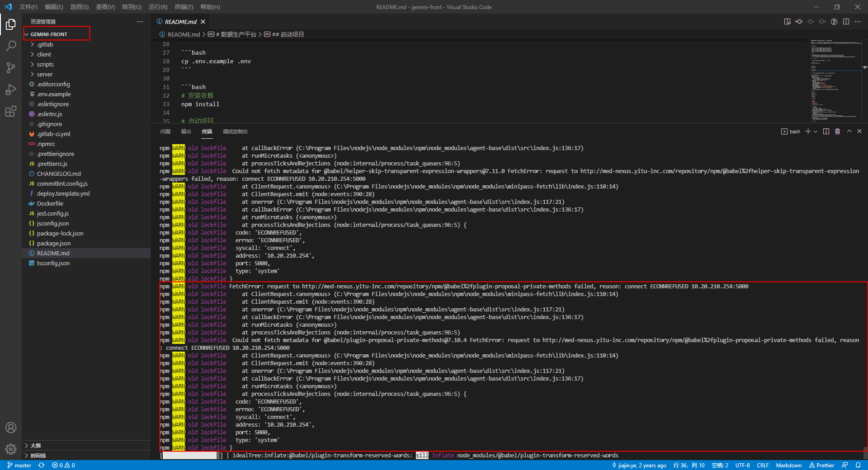Click the file history git icon in editor toolbar
The image size is (868, 470).
[834, 22]
